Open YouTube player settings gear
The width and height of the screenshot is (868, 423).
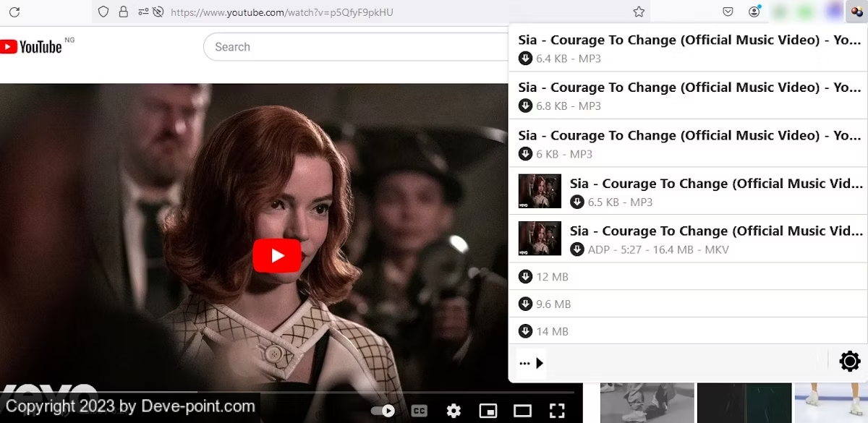[x=454, y=411]
